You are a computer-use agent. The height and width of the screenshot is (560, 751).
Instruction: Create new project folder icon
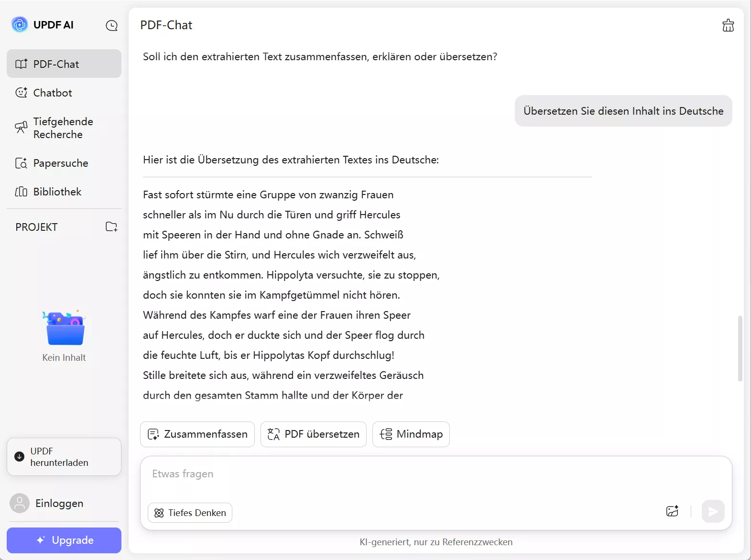[111, 226]
